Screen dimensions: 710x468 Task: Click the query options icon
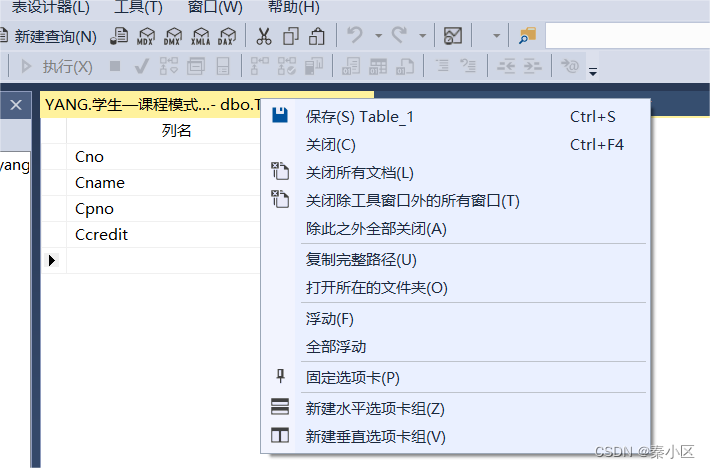tap(196, 66)
